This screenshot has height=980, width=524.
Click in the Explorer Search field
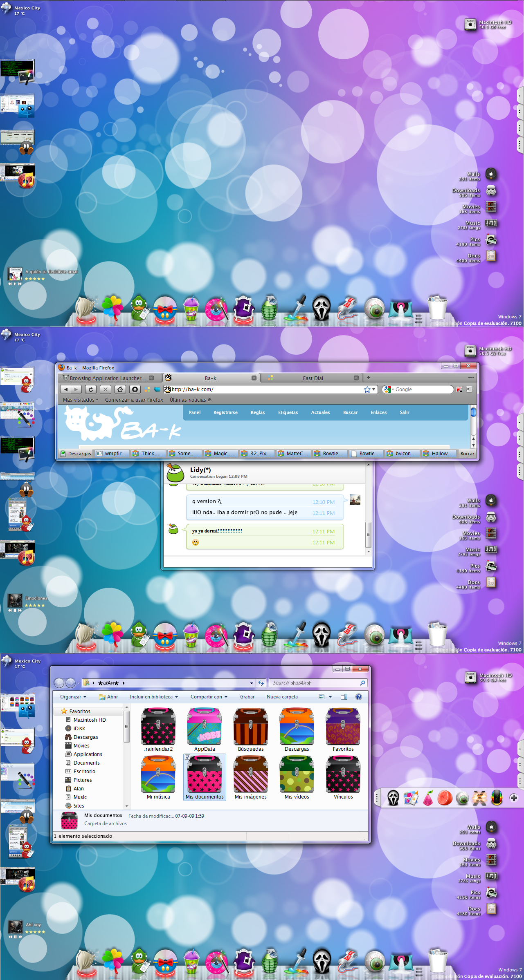click(x=315, y=683)
